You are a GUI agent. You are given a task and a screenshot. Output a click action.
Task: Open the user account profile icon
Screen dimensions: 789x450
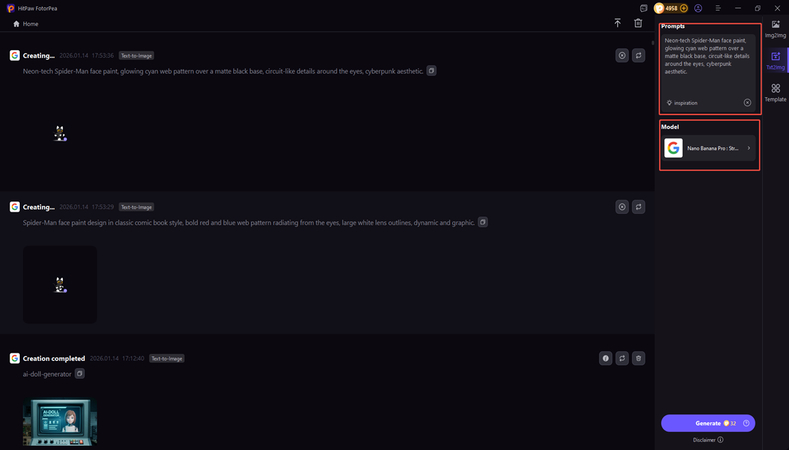click(699, 8)
